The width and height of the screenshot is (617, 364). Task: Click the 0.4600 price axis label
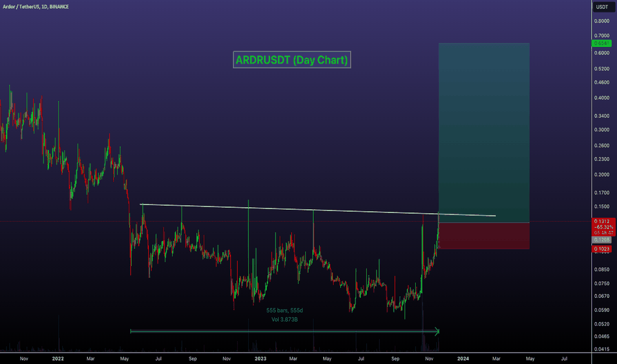coord(602,83)
